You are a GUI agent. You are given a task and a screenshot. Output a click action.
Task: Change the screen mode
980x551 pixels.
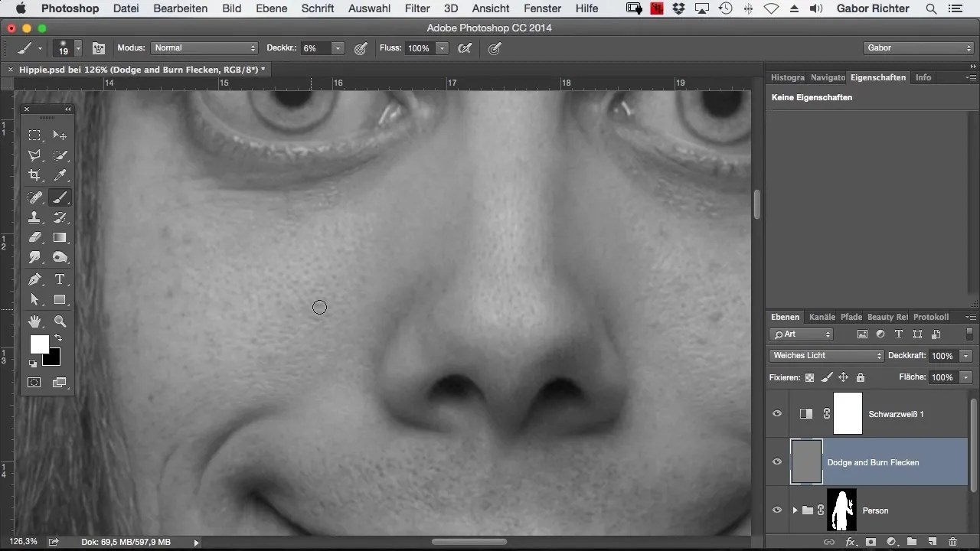pos(60,383)
